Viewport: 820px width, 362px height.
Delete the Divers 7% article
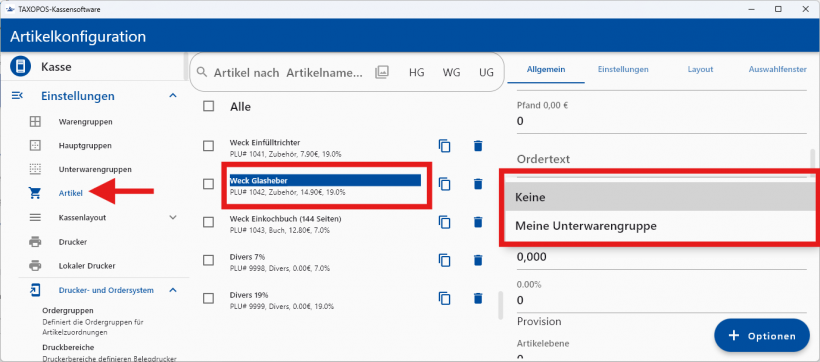(x=477, y=260)
